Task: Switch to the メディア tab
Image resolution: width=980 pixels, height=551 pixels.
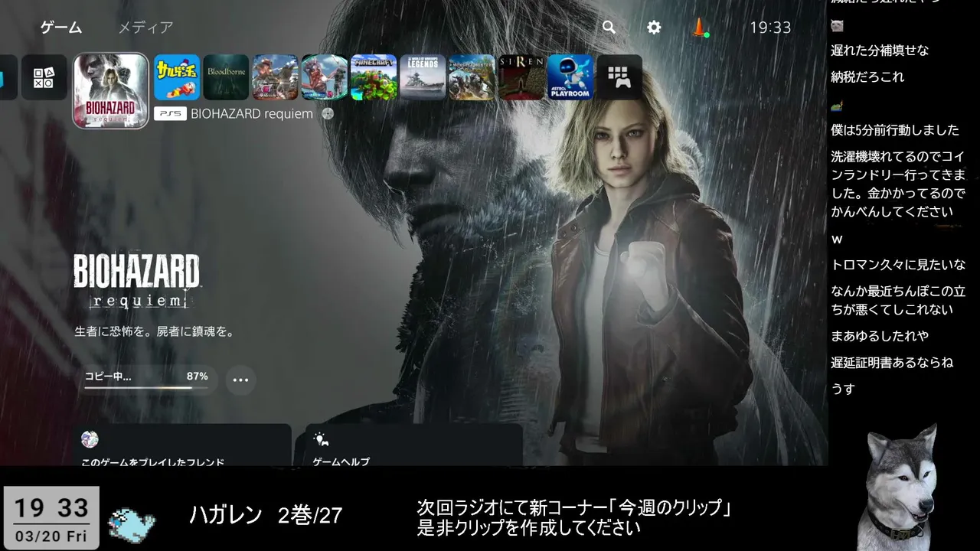Action: [x=145, y=28]
